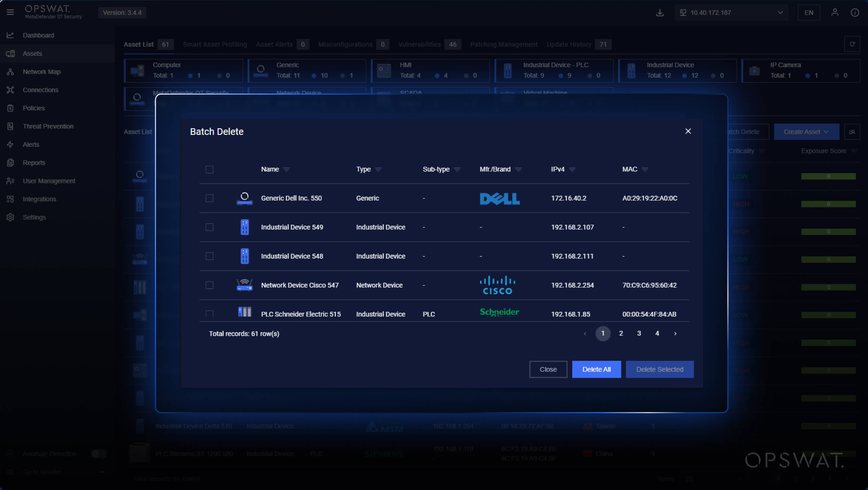Open Integrations from the sidebar
Image resolution: width=868 pixels, height=490 pixels.
(x=10, y=199)
